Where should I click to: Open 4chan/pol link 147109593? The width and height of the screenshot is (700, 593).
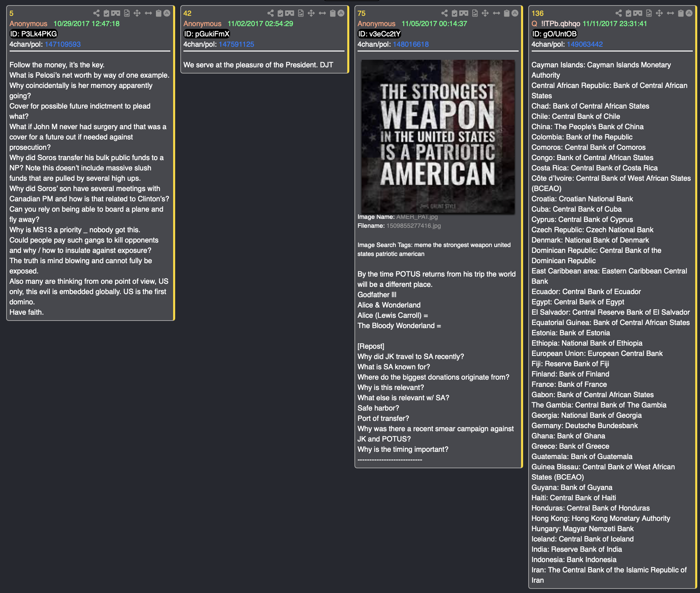63,44
